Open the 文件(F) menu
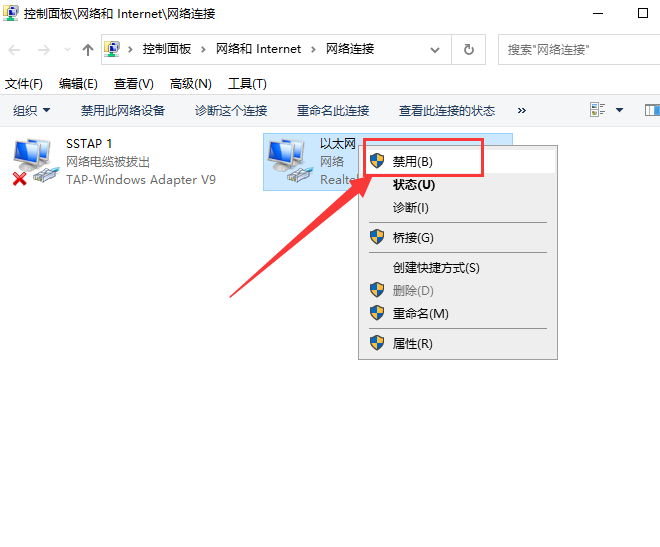This screenshot has width=660, height=547. click(24, 84)
